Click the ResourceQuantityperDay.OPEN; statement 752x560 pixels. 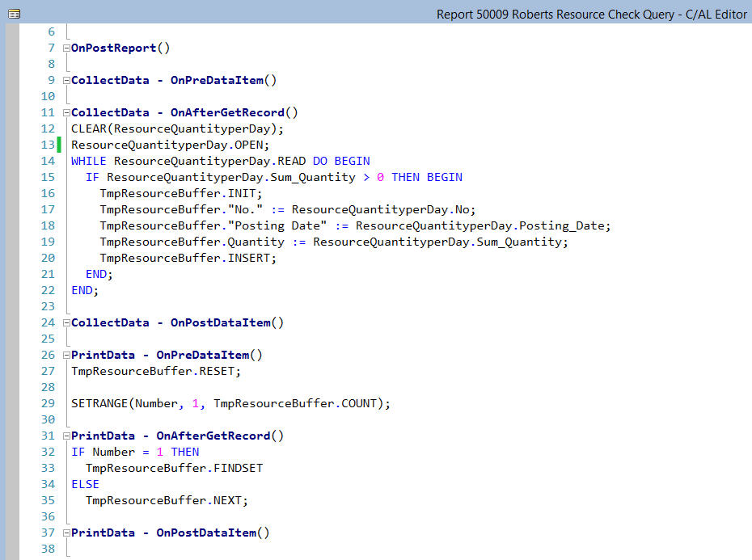(x=171, y=145)
